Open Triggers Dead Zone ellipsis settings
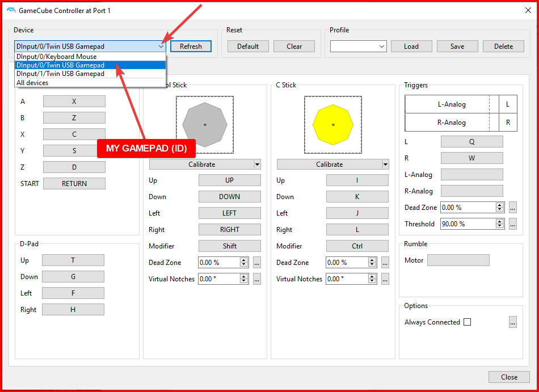539x392 pixels. pos(512,208)
